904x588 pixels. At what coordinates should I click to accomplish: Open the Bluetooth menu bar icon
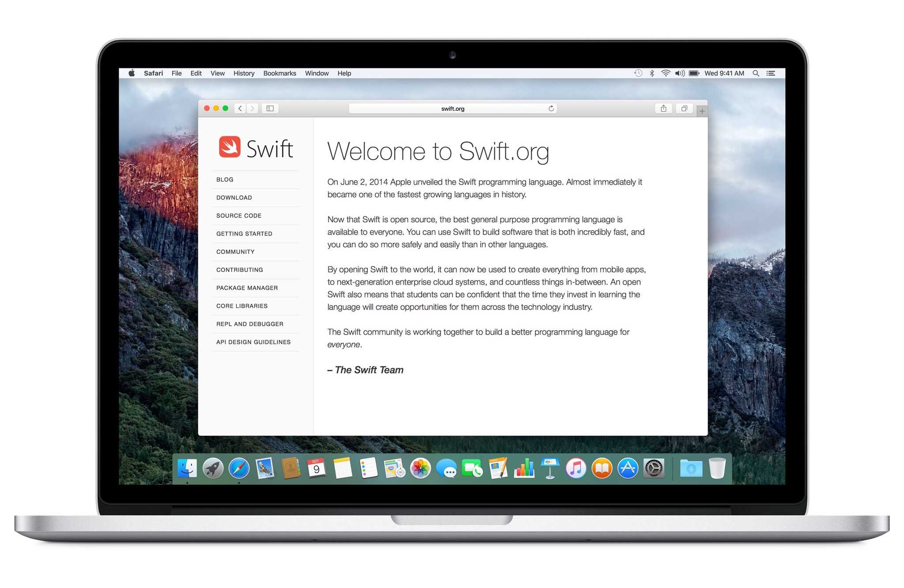click(x=651, y=73)
